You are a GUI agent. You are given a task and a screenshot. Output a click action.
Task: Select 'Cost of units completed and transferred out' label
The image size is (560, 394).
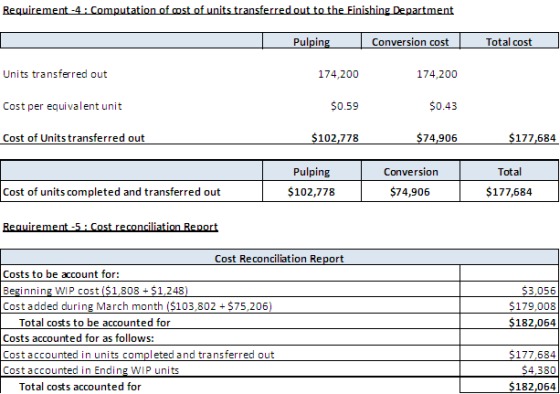pos(111,192)
